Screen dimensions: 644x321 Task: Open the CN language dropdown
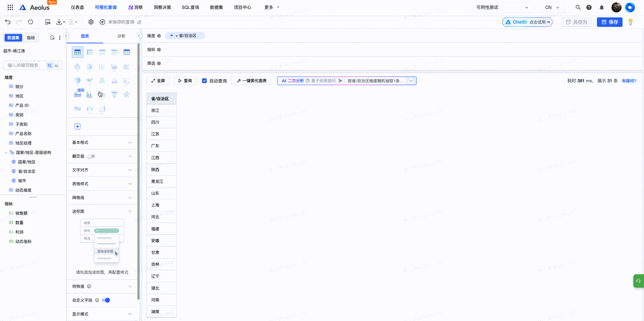click(x=552, y=7)
